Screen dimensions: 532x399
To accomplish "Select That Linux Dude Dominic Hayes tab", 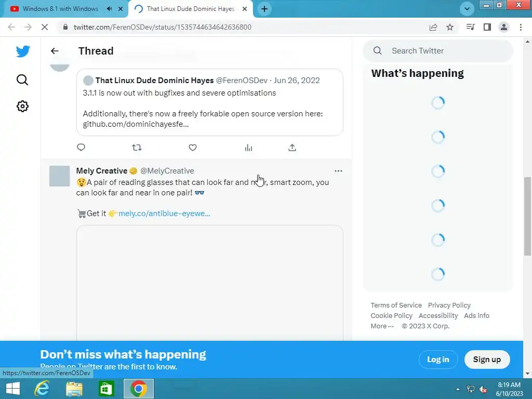I will tap(190, 9).
